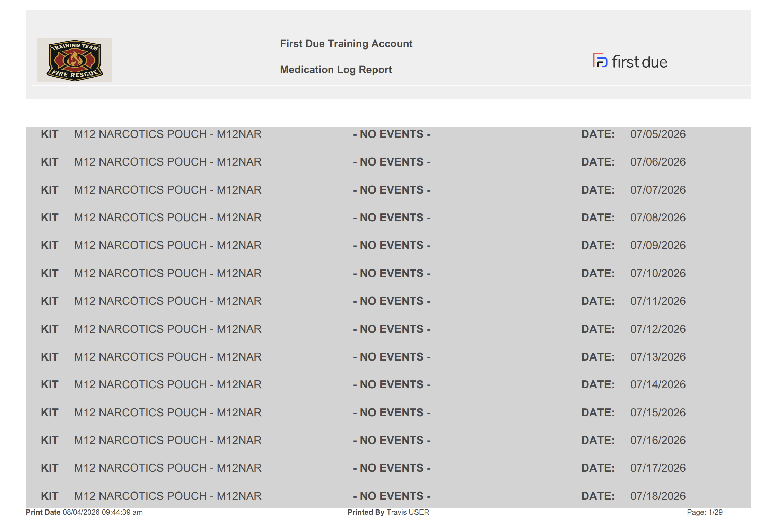The image size is (777, 532).
Task: Click the date 07/16/2026
Action: pos(658,440)
